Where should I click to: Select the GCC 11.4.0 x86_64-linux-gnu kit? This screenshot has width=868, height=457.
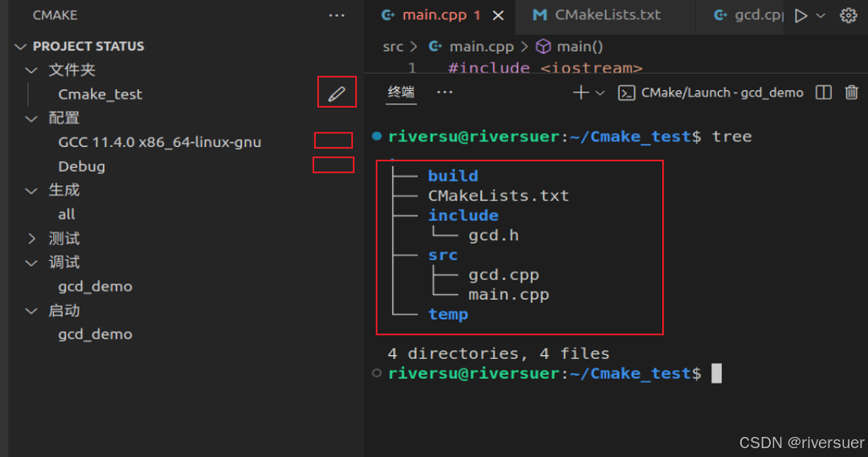(x=159, y=142)
